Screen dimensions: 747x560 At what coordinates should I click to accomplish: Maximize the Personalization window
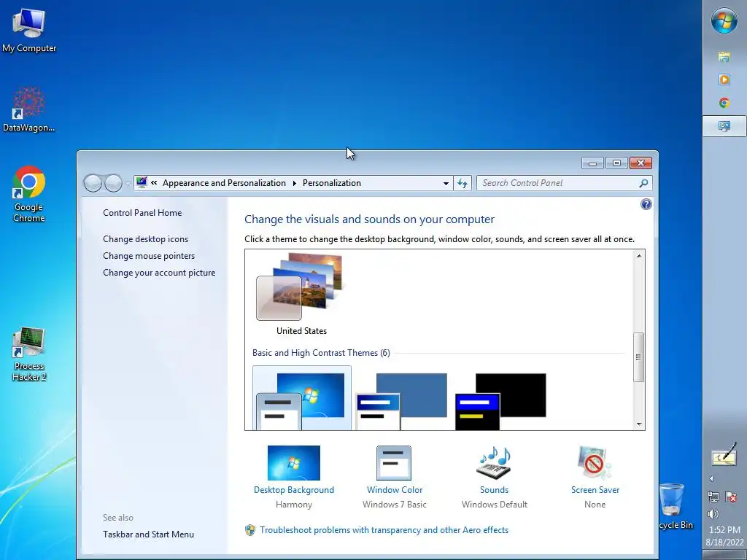(x=616, y=163)
